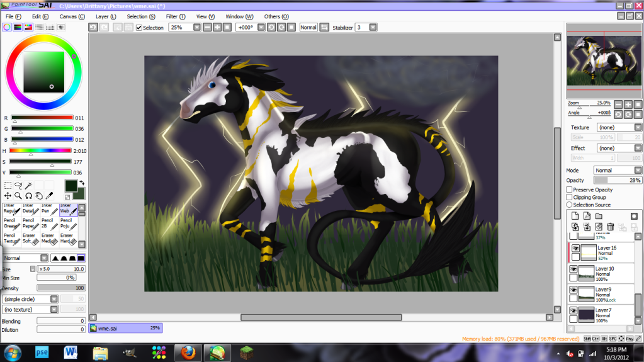Open the Layer menu
644x362 pixels.
pos(106,16)
